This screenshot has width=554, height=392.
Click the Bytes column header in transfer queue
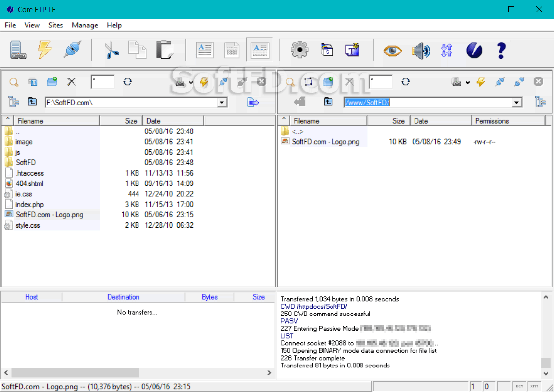click(210, 297)
